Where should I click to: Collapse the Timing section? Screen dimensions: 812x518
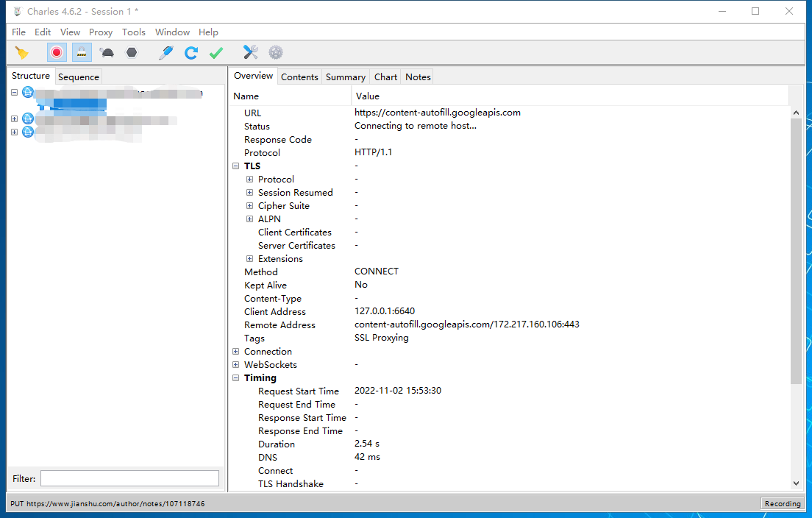point(235,378)
